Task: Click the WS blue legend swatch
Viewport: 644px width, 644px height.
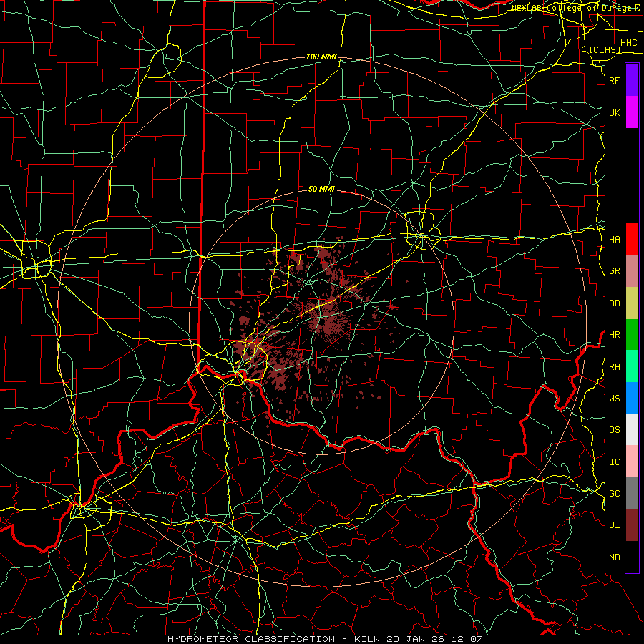Action: click(x=632, y=398)
